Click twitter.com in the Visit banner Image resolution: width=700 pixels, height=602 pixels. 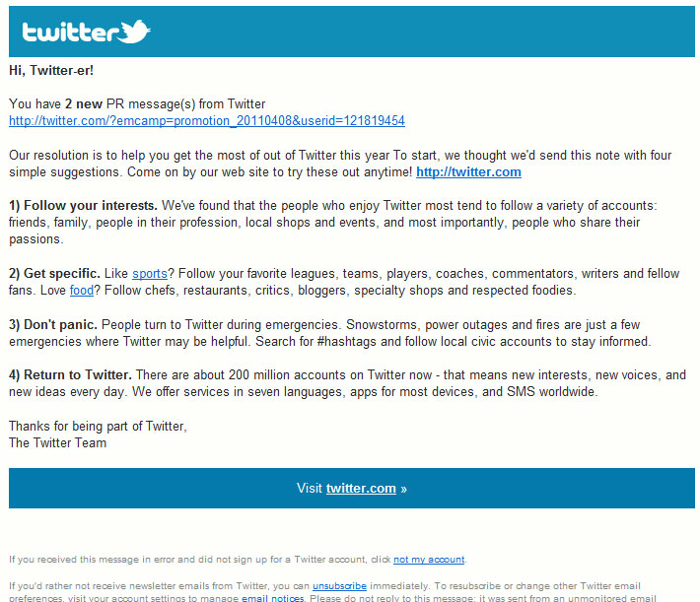pos(361,488)
